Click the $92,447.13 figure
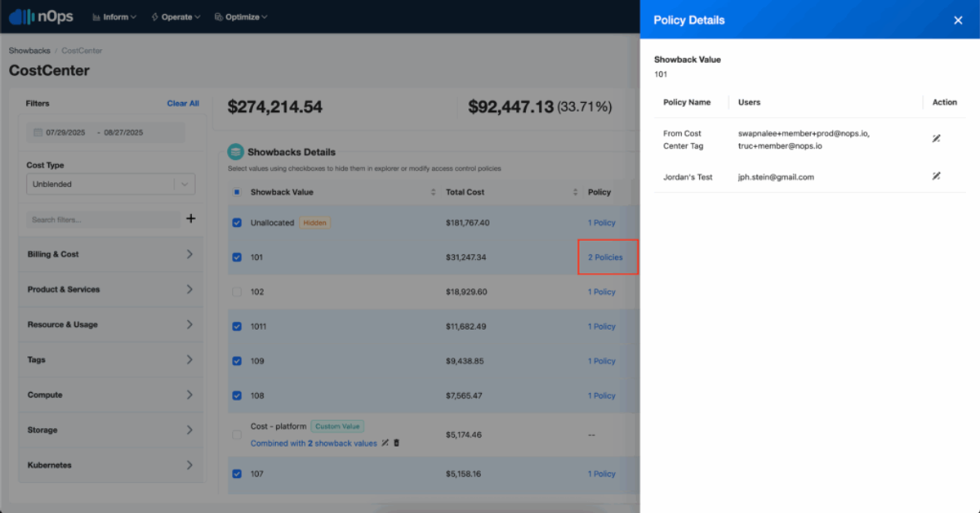Viewport: 980px width, 513px height. click(x=511, y=107)
